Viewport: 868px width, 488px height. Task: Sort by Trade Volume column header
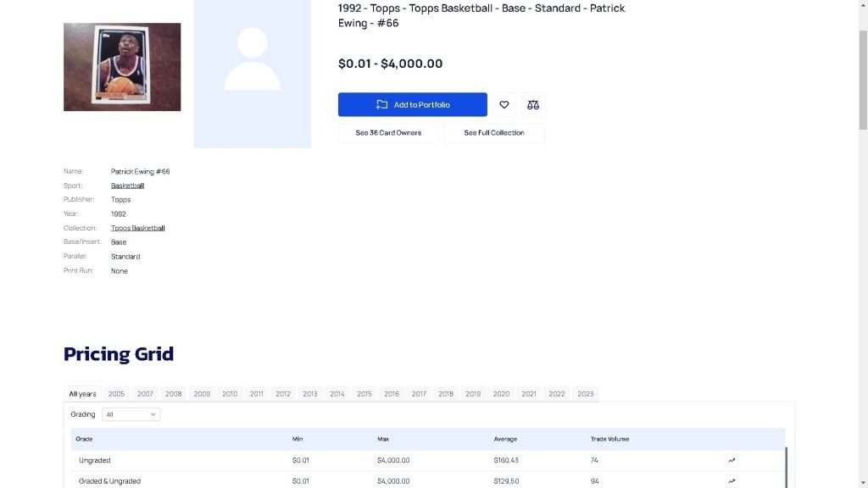[x=609, y=439]
